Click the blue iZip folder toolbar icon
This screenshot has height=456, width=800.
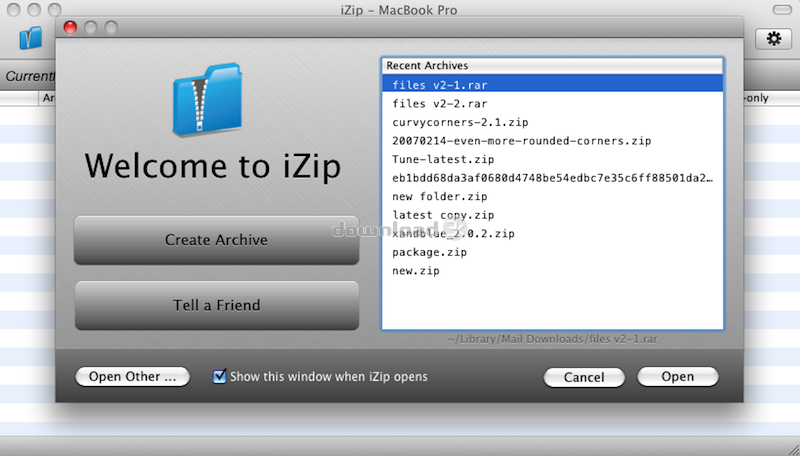coord(31,38)
